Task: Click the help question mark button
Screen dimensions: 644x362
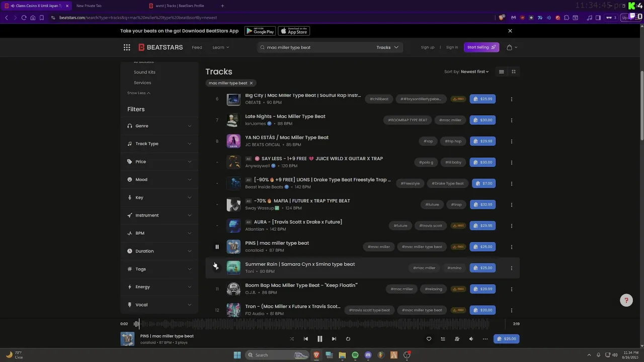Action: coord(626,301)
